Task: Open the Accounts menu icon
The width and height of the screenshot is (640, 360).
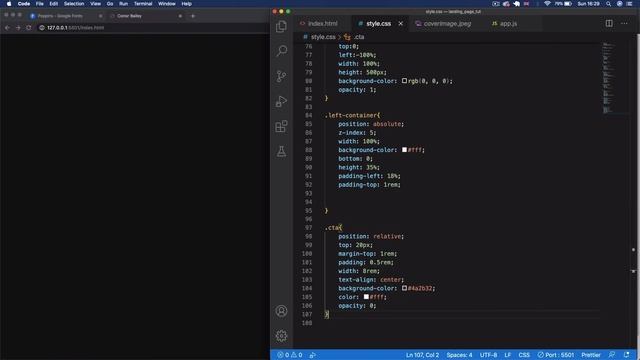Action: [x=281, y=311]
